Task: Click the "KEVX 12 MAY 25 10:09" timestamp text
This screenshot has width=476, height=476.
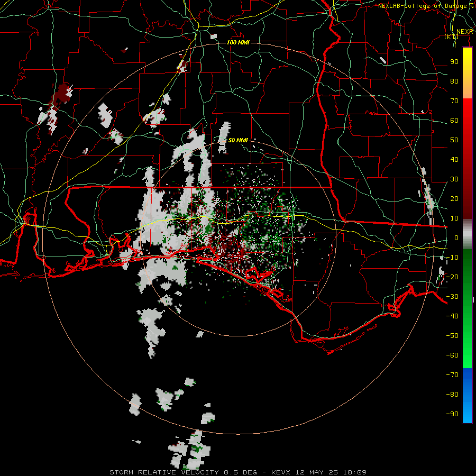Action: [x=319, y=472]
